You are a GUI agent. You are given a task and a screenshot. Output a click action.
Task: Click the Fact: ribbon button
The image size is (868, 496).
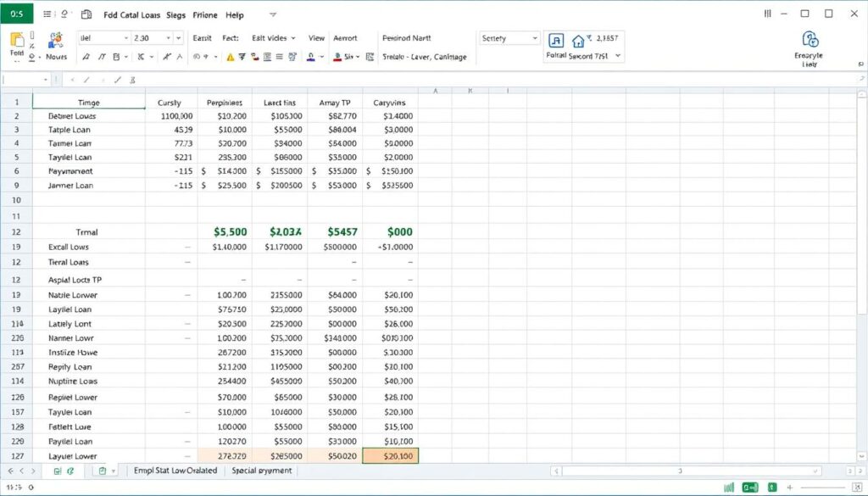click(x=231, y=38)
